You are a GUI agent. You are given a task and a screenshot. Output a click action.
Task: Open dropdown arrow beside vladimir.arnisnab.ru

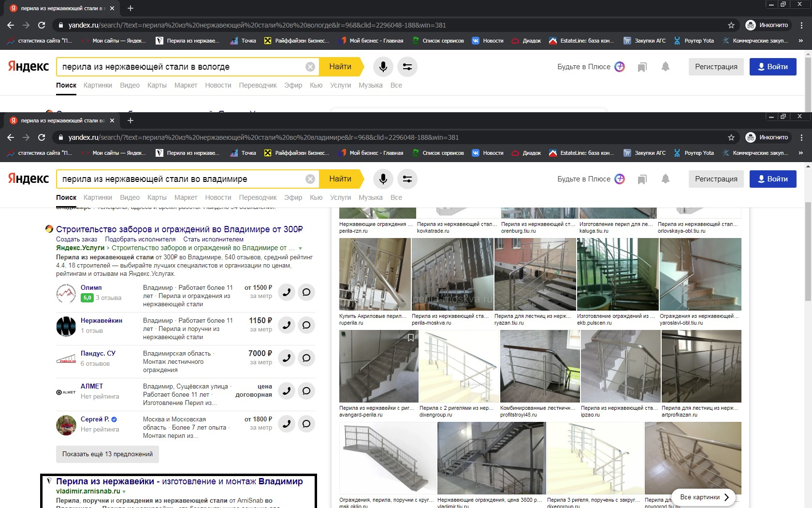click(x=124, y=492)
